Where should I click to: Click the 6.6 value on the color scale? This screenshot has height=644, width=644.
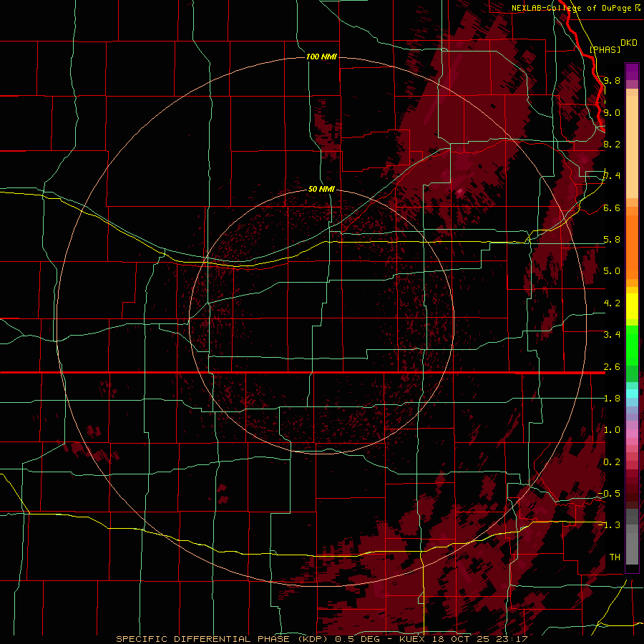(x=612, y=208)
